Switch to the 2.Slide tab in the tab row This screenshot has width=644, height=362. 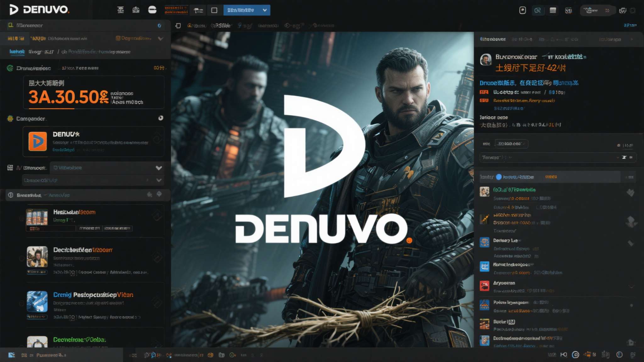coord(221,25)
